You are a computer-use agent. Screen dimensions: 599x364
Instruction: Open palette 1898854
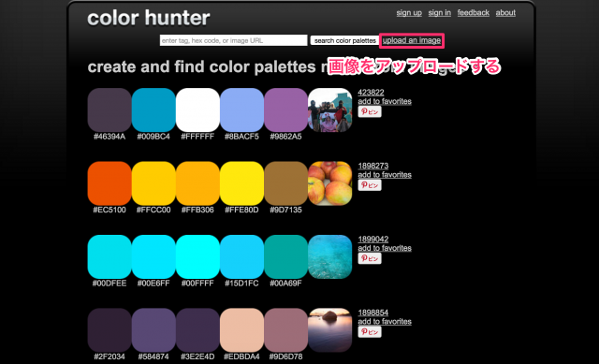pos(373,313)
